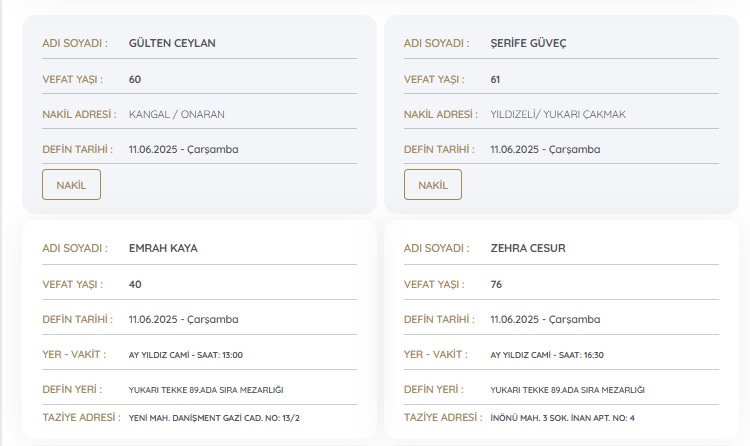The image size is (750, 446).
Task: Click the İNÖNÜ MAH. 3 SOK. İNAN APT. address
Action: tap(562, 418)
